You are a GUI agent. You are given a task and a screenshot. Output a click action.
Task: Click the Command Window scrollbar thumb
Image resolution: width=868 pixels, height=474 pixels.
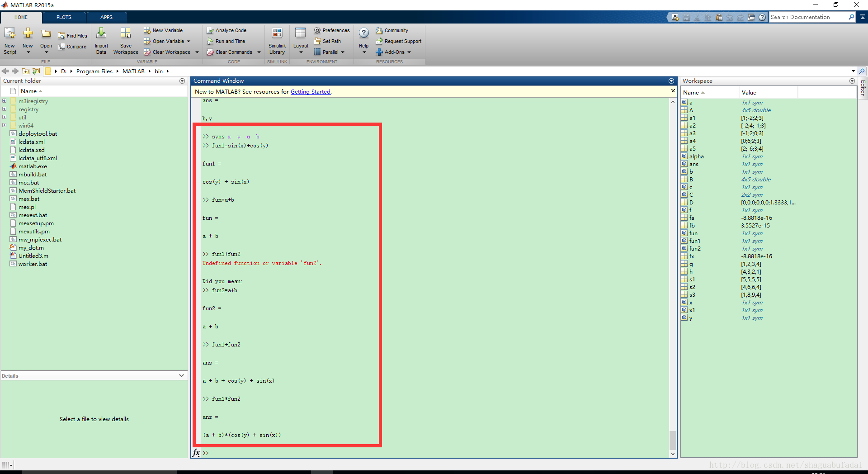[673, 440]
